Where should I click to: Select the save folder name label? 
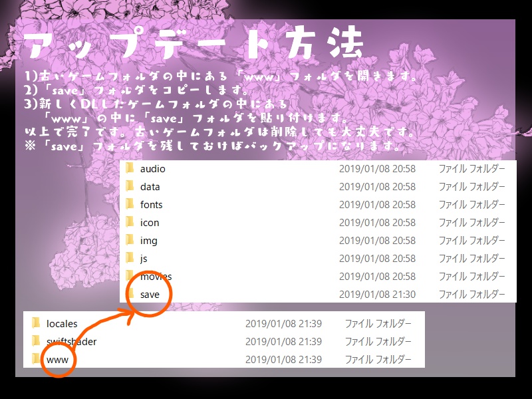coord(152,295)
